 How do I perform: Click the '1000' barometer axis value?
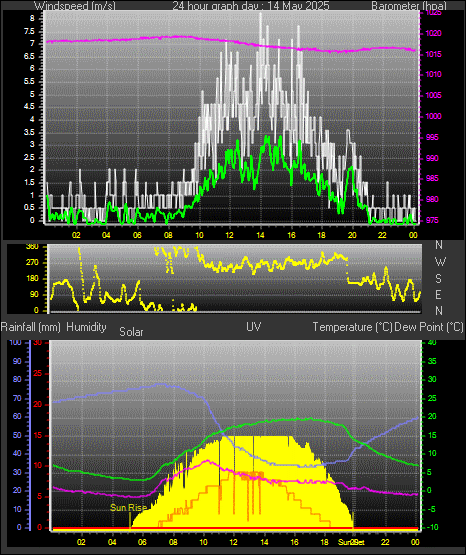433,116
